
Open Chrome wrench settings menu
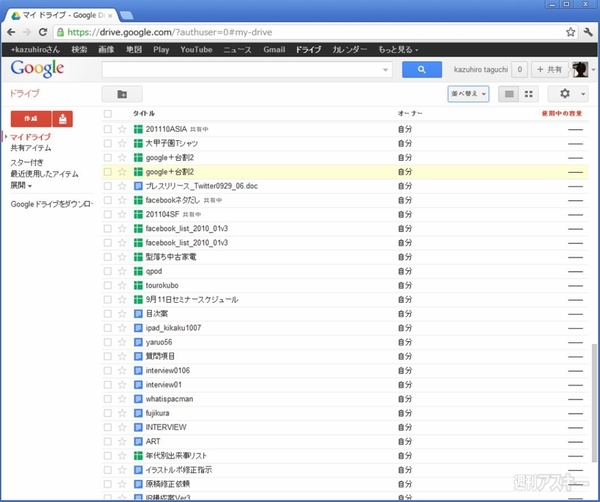pyautogui.click(x=588, y=32)
